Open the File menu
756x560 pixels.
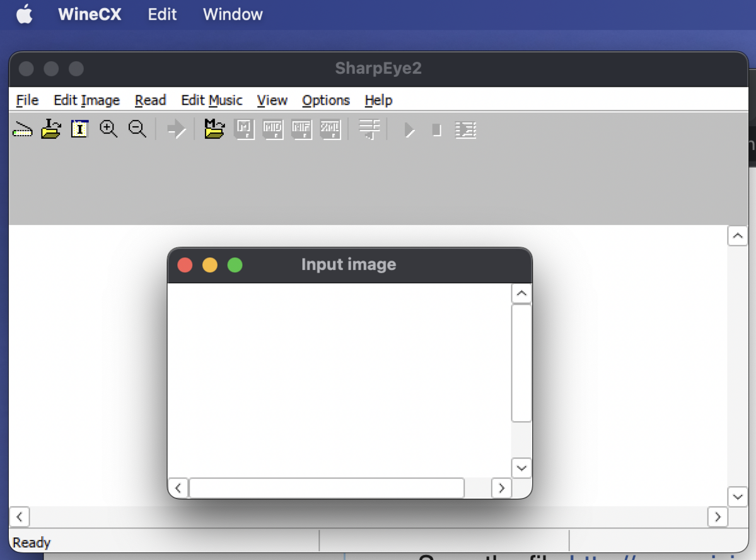(27, 100)
